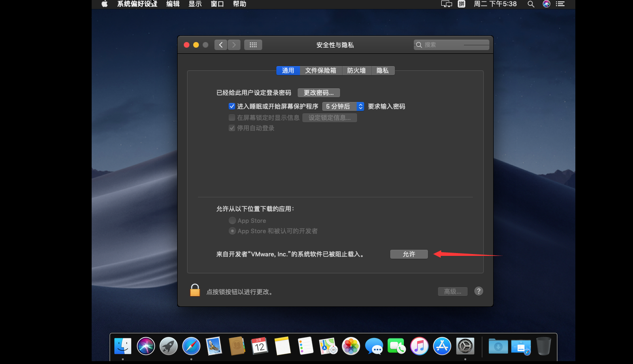Select the App Store radio button
Screen dimensions: 633x364
(x=232, y=220)
